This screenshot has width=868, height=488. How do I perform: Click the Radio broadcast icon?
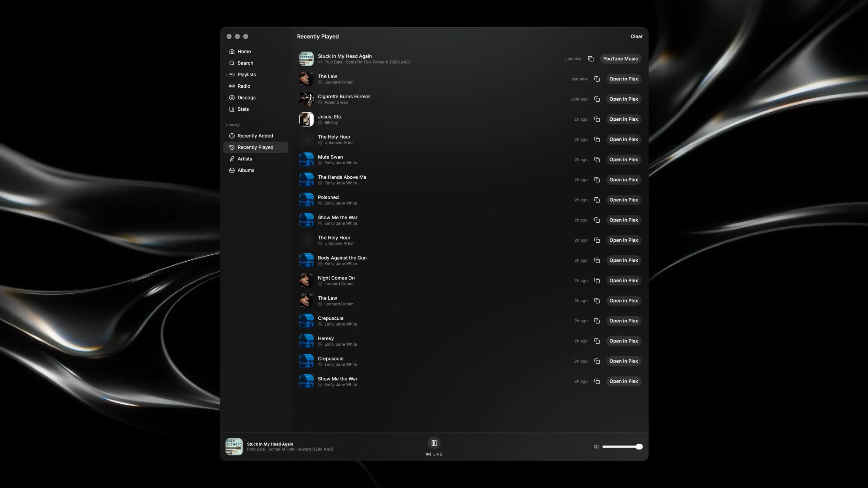[232, 86]
